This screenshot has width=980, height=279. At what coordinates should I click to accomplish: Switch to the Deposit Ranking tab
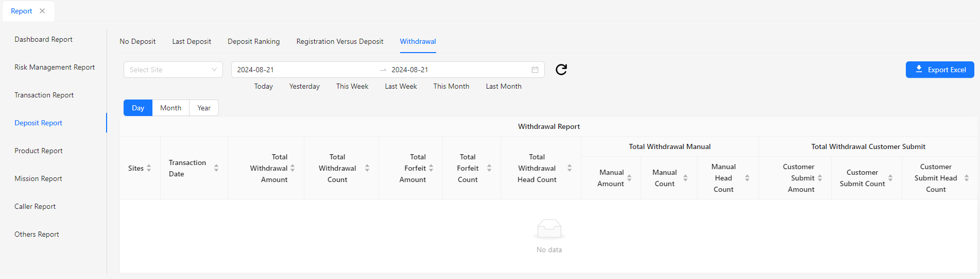(x=253, y=41)
